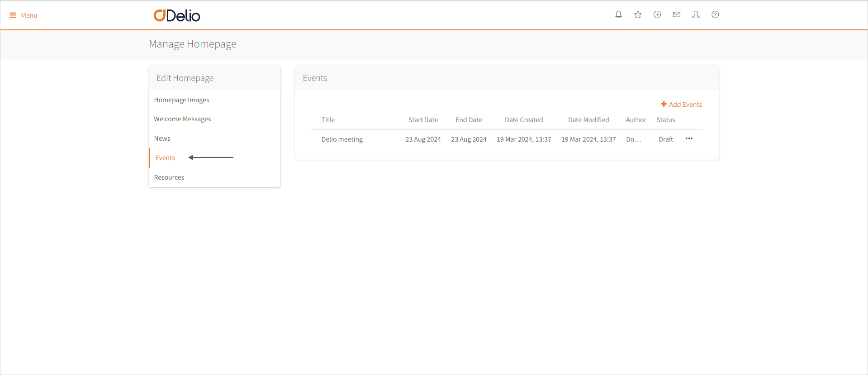868x375 pixels.
Task: Click the plus circle create icon
Action: tap(657, 14)
